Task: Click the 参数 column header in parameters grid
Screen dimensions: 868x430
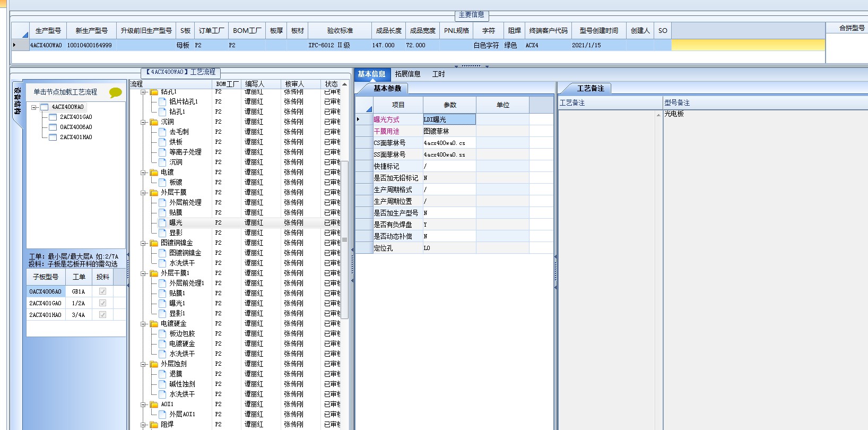Action: [x=449, y=105]
